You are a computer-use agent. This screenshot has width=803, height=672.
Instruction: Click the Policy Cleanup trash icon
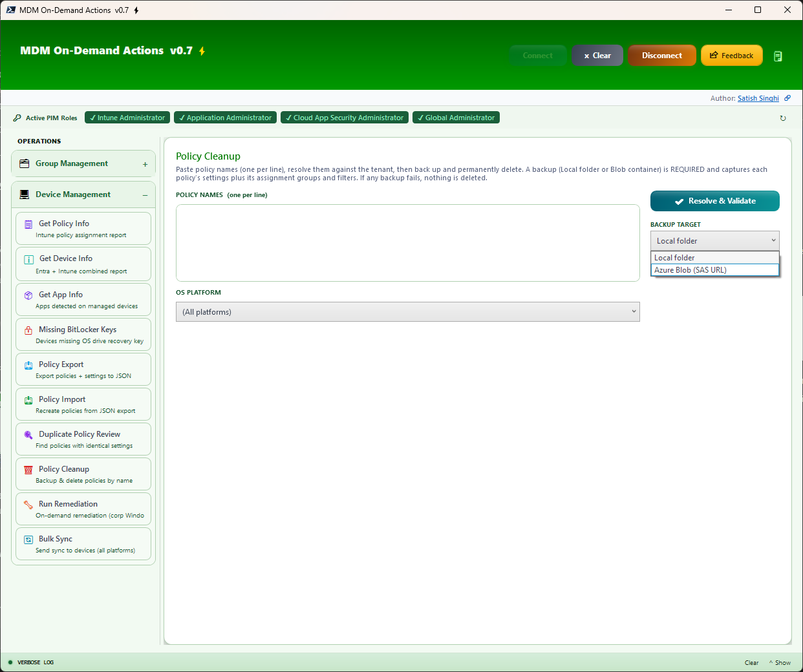[x=28, y=470]
